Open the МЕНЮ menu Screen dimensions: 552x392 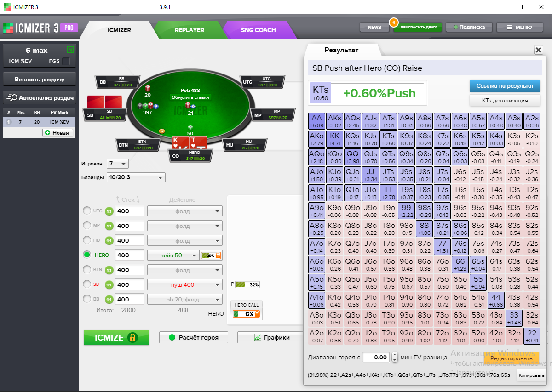click(519, 27)
